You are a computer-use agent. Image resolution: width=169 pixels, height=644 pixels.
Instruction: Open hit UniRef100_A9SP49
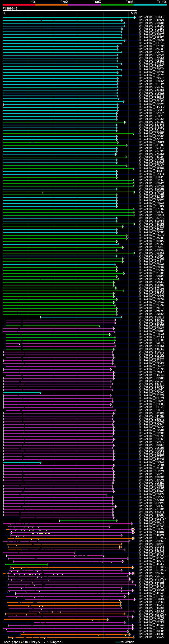[x=152, y=32]
